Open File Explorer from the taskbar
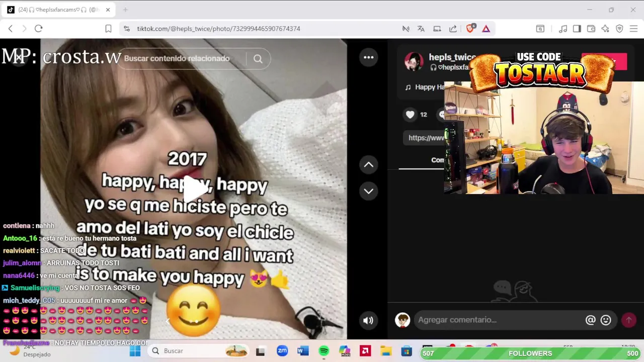The height and width of the screenshot is (362, 644). [386, 351]
